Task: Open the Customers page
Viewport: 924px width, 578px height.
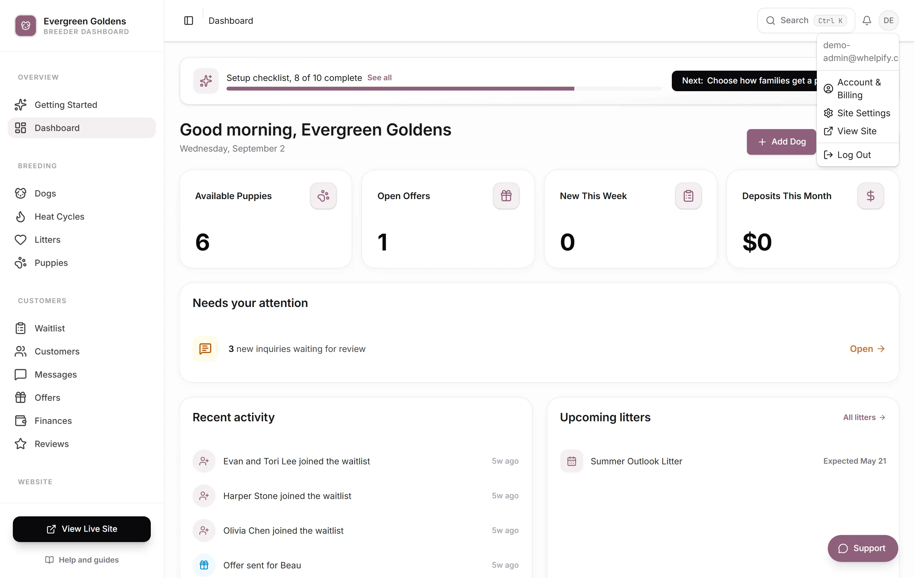Action: 82,351
